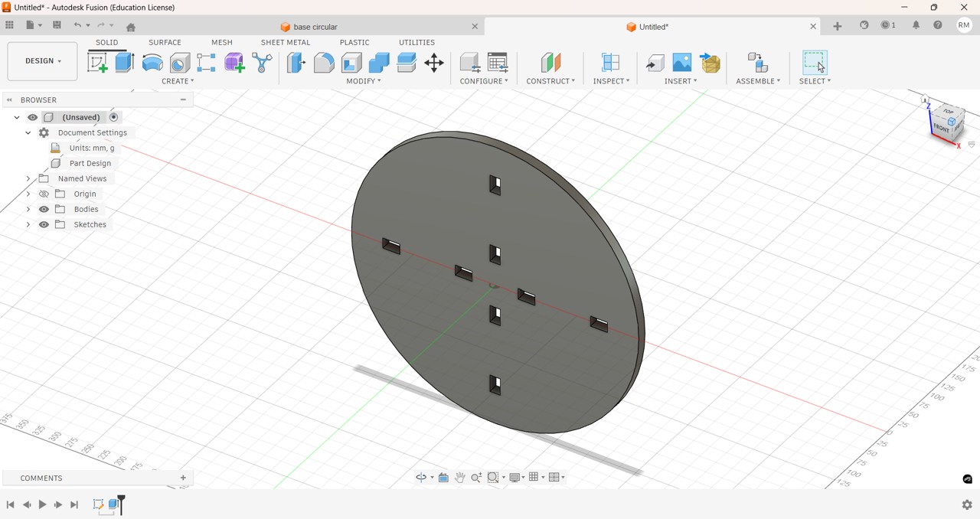
Task: Select the Revolve tool
Action: pos(152,63)
